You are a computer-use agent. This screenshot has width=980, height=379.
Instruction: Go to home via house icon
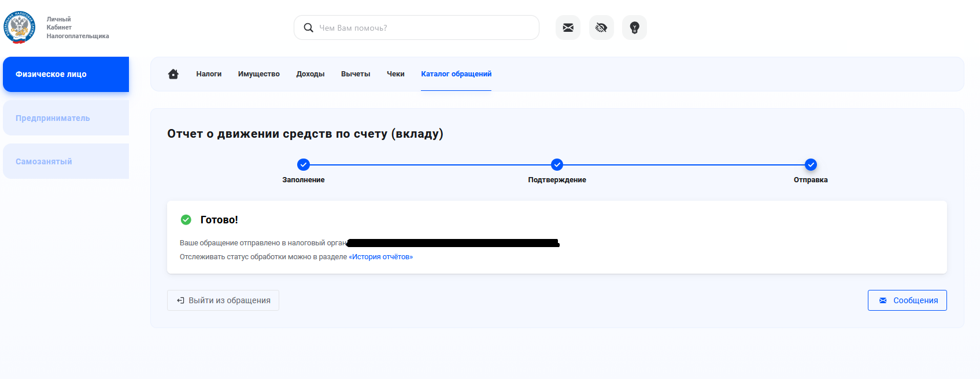(173, 74)
